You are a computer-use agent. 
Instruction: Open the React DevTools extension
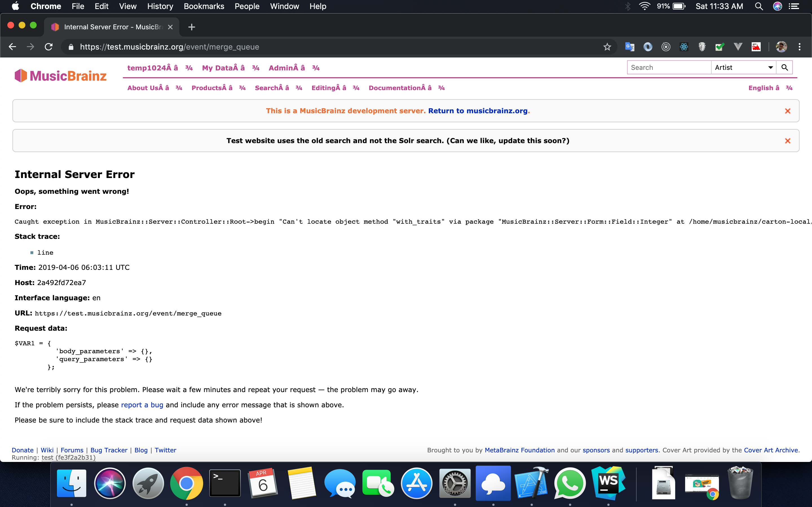pyautogui.click(x=684, y=47)
